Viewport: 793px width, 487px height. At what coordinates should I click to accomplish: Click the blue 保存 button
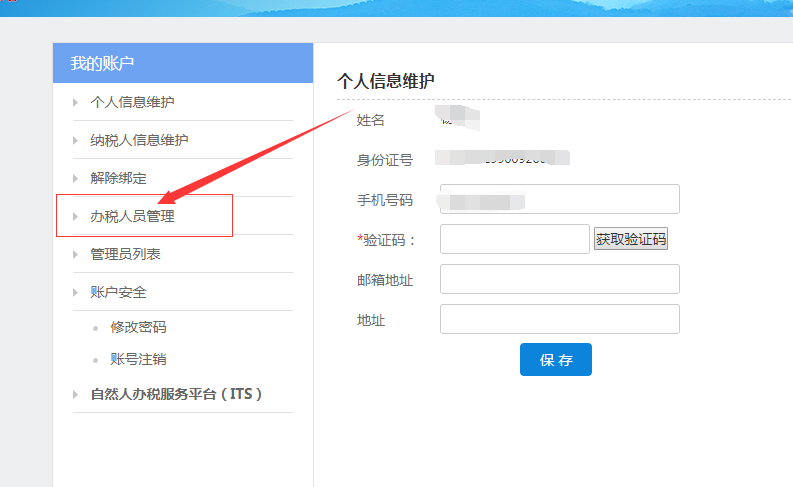pyautogui.click(x=555, y=360)
